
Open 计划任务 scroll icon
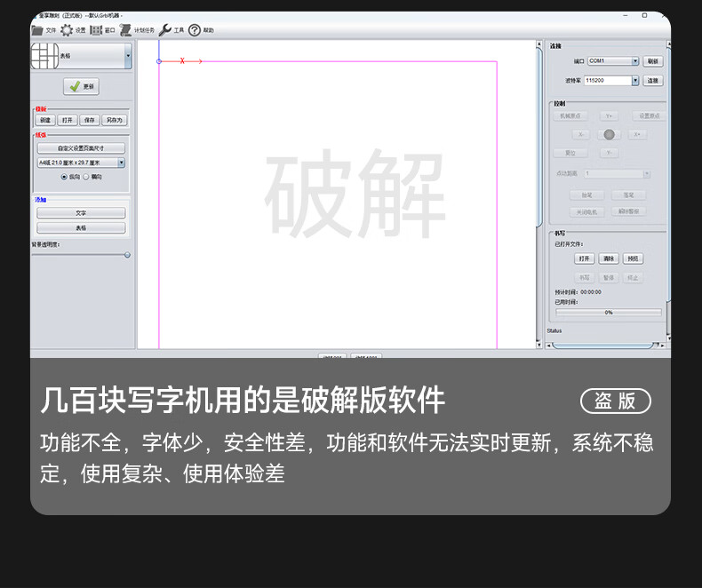coord(126,30)
